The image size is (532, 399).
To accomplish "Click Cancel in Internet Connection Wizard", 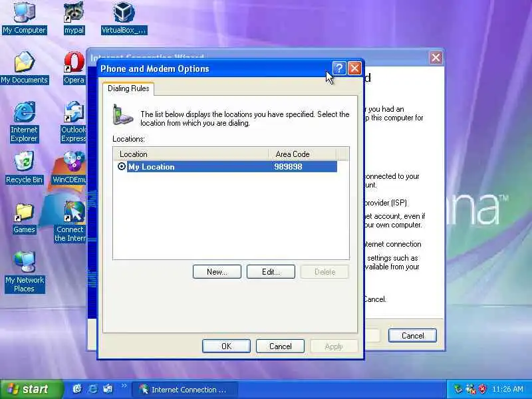I will click(412, 336).
